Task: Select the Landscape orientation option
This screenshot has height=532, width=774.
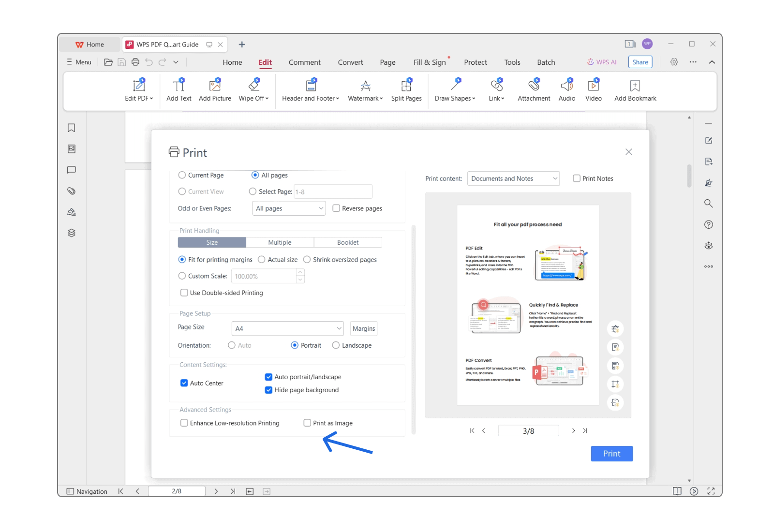Action: click(336, 345)
